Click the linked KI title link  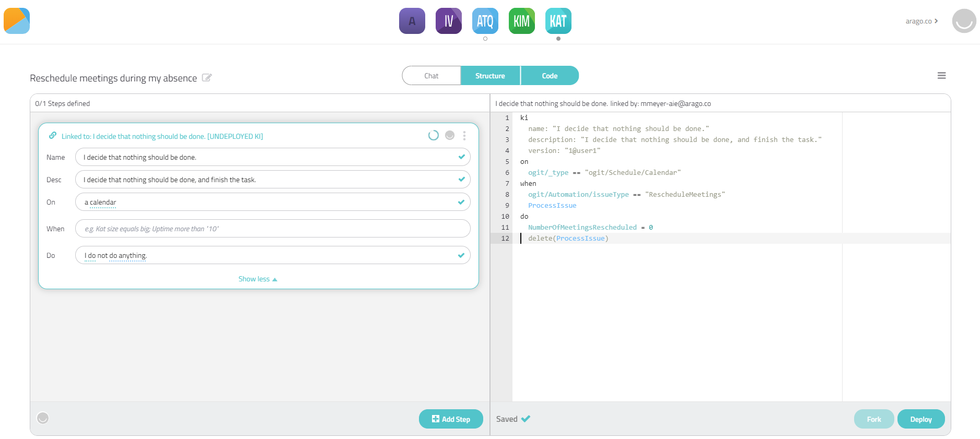click(x=162, y=136)
